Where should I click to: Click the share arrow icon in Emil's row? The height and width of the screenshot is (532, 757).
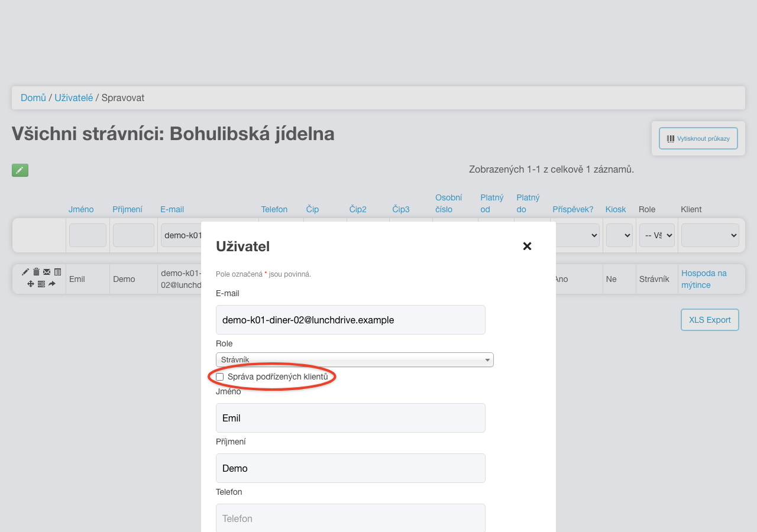coord(52,284)
